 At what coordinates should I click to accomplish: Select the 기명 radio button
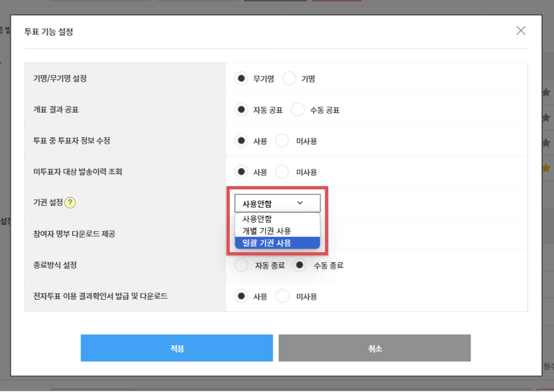[289, 78]
